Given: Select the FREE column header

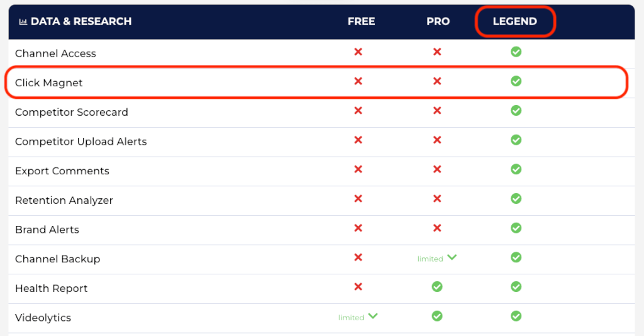Looking at the screenshot, I should tap(361, 21).
